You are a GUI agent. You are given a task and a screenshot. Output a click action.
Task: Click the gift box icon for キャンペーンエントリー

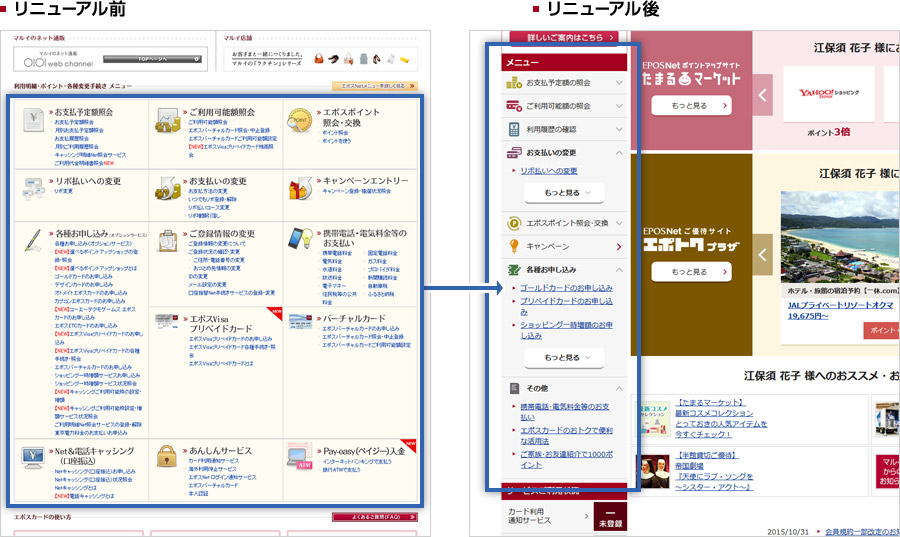click(x=300, y=188)
